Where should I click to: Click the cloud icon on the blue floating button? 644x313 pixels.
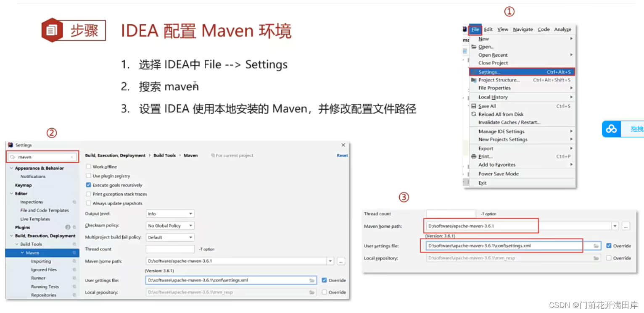(611, 129)
